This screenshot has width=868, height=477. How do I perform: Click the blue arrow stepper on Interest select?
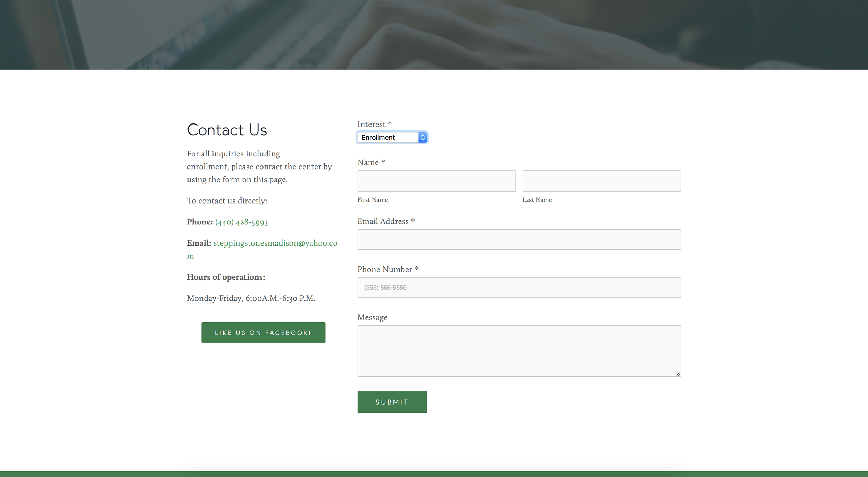point(422,138)
